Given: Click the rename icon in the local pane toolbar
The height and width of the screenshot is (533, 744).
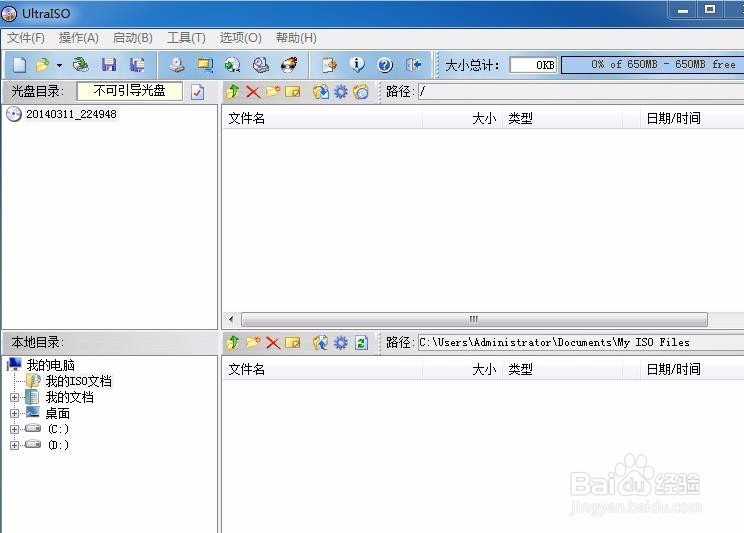Looking at the screenshot, I should (x=293, y=343).
